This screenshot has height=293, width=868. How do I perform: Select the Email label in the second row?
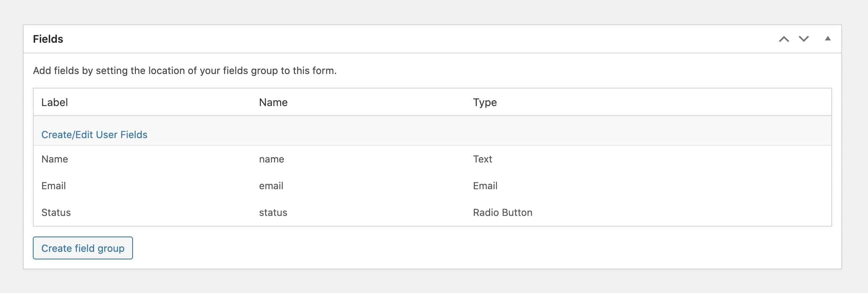(x=53, y=186)
